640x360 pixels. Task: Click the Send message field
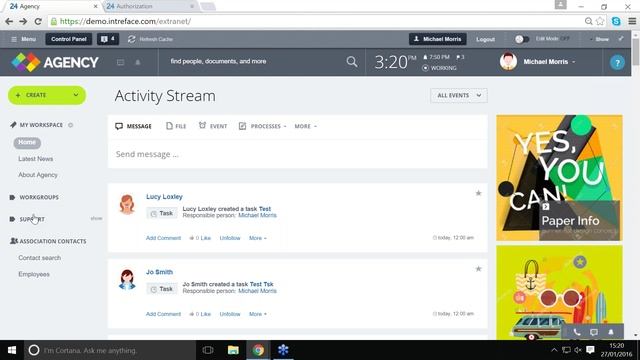click(x=298, y=154)
